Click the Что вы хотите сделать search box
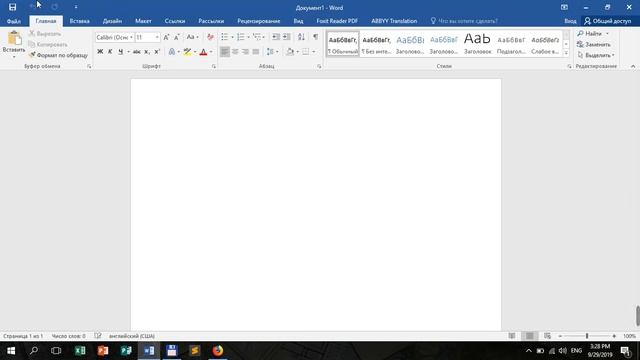This screenshot has height=360, width=640. (x=464, y=21)
